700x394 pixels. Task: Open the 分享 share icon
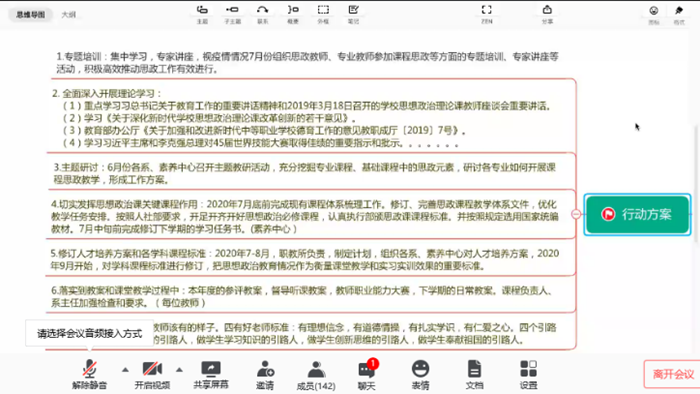[547, 14]
